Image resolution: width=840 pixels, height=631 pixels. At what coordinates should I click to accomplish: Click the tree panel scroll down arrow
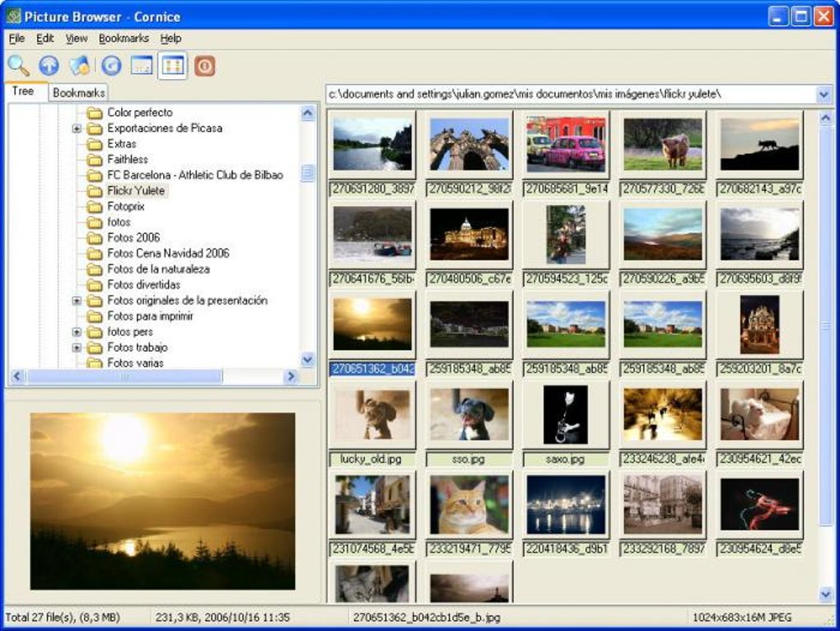(307, 360)
